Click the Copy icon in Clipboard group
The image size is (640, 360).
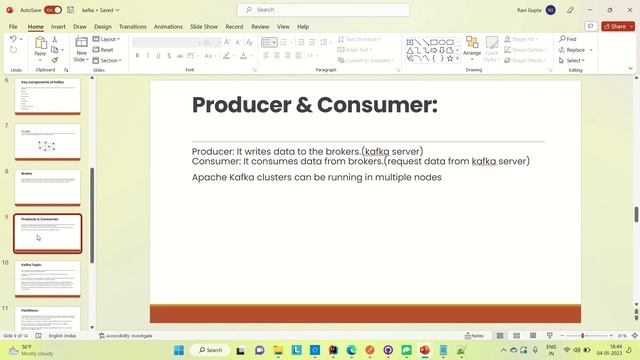[54, 50]
